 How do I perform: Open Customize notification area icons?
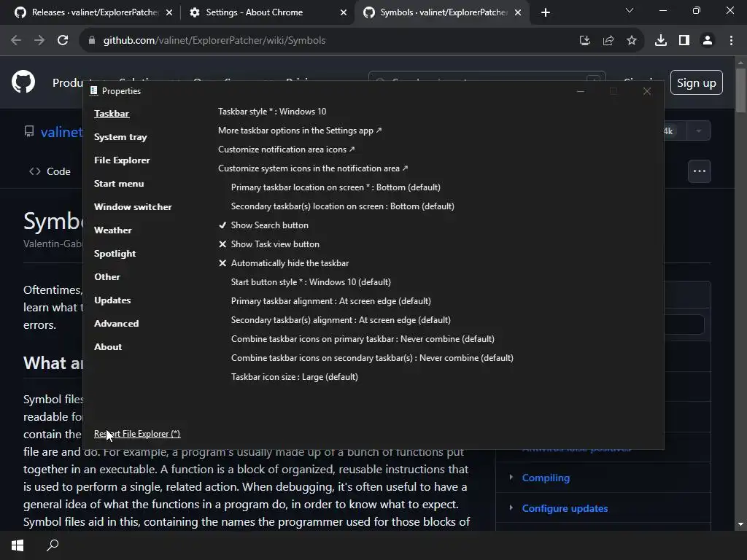click(x=286, y=149)
